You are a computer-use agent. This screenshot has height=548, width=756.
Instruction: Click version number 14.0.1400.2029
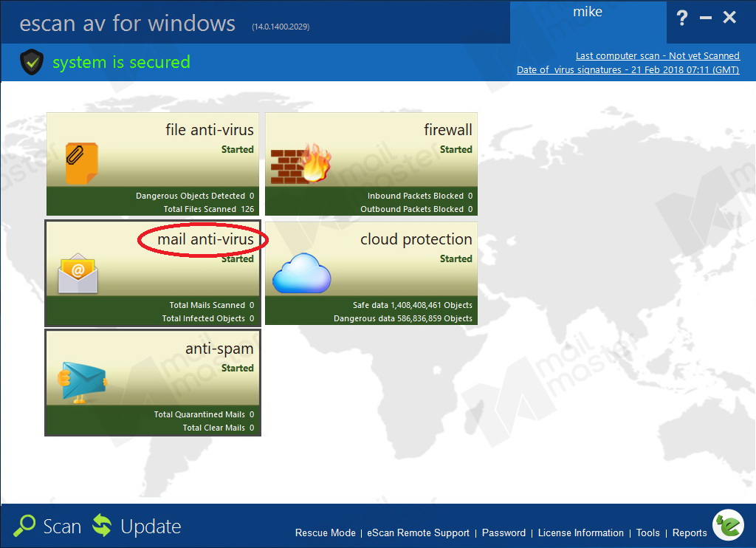[x=281, y=27]
